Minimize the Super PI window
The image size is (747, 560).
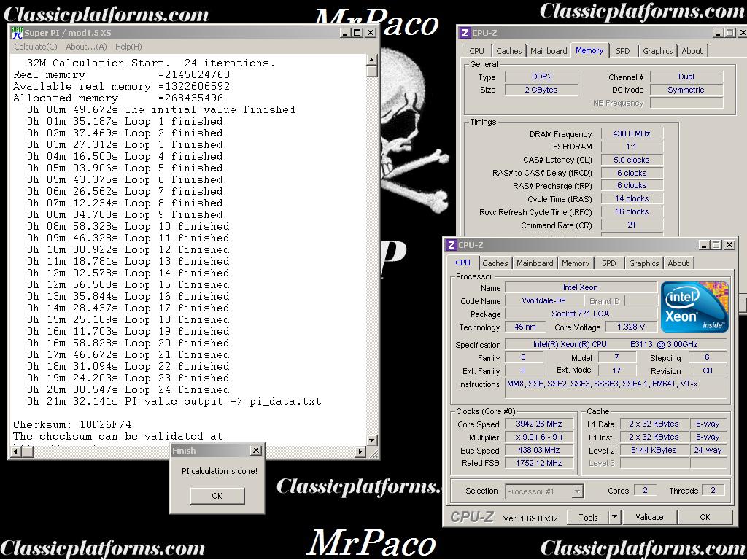coord(345,32)
